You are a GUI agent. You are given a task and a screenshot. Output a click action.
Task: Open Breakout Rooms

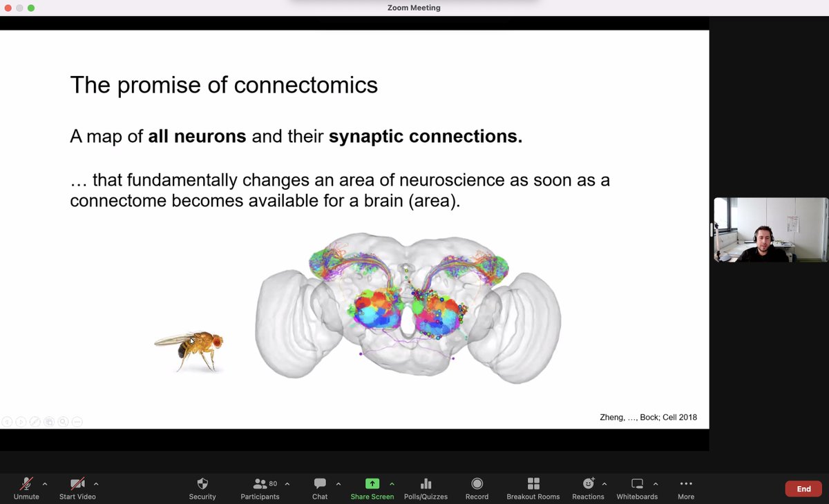click(533, 488)
